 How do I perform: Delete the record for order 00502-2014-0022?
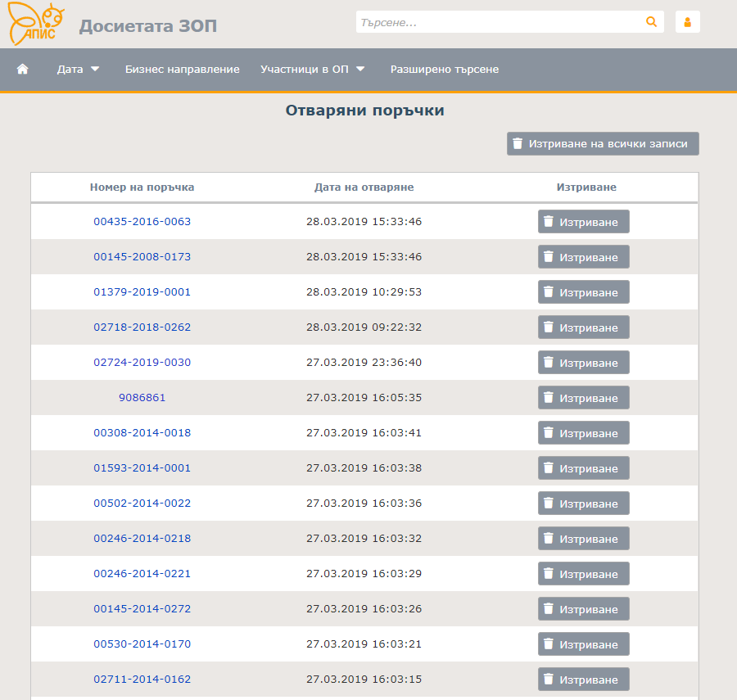pos(583,504)
